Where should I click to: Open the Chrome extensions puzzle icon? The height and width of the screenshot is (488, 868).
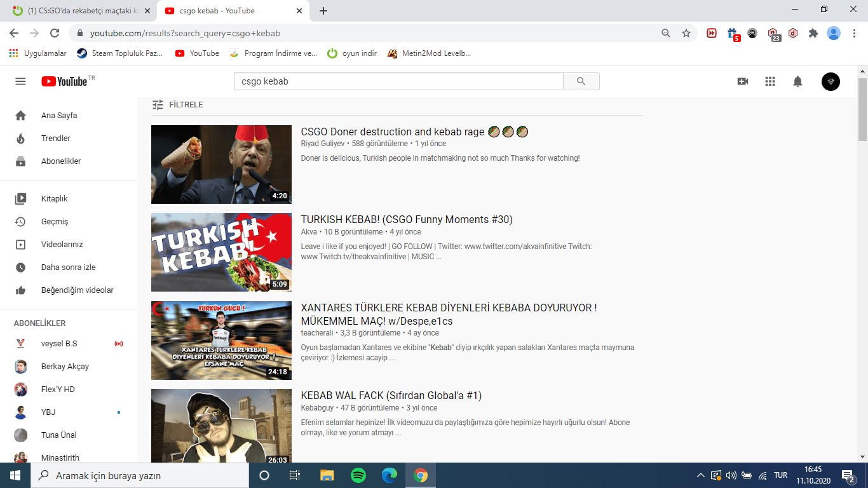coord(813,33)
